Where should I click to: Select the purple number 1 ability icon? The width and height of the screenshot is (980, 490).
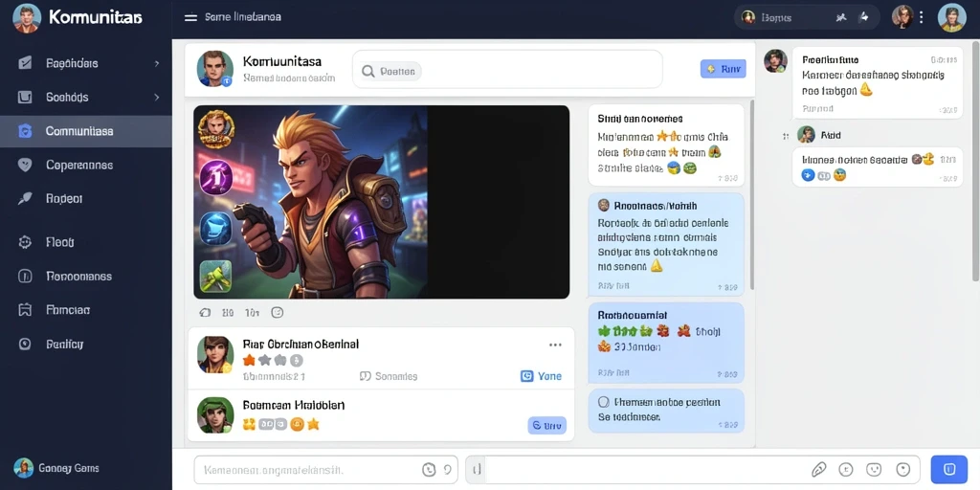tap(215, 177)
